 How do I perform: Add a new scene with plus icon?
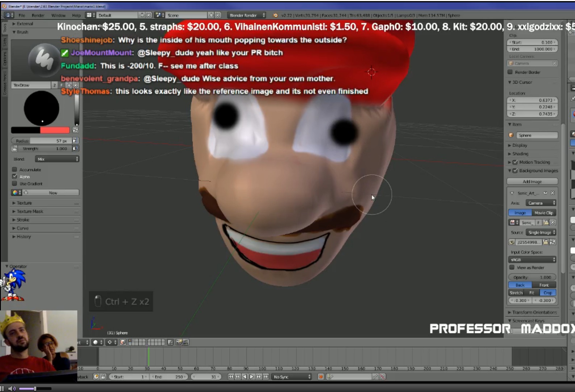211,15
